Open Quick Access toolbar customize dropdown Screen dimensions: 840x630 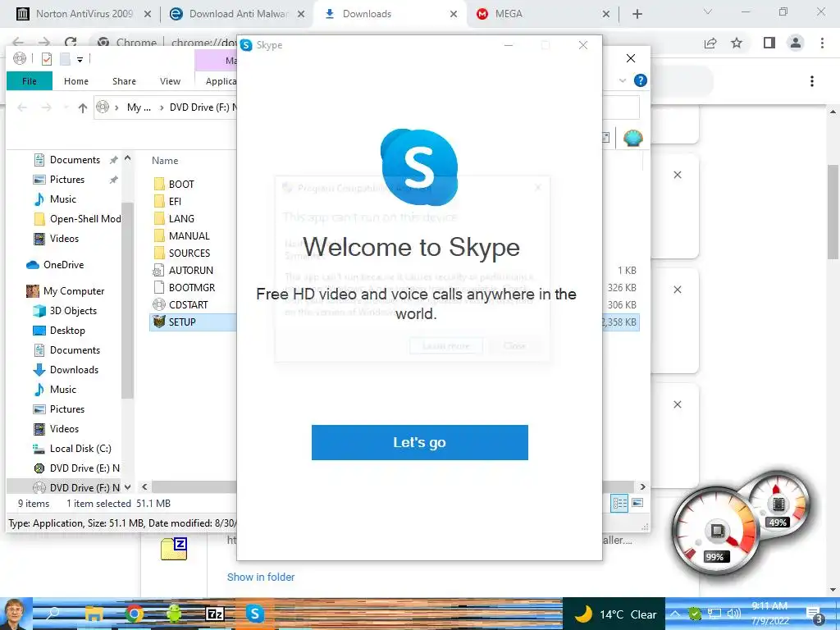pos(80,59)
